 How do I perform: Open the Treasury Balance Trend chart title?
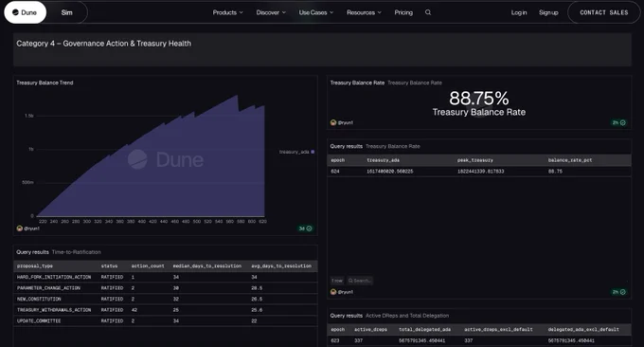pos(45,82)
